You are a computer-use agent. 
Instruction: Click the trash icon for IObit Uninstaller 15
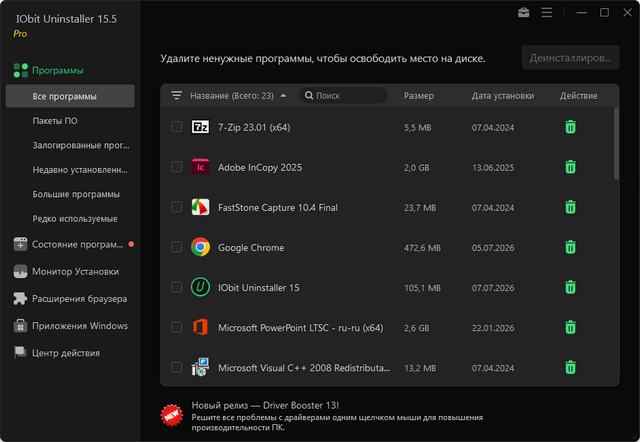coord(570,287)
